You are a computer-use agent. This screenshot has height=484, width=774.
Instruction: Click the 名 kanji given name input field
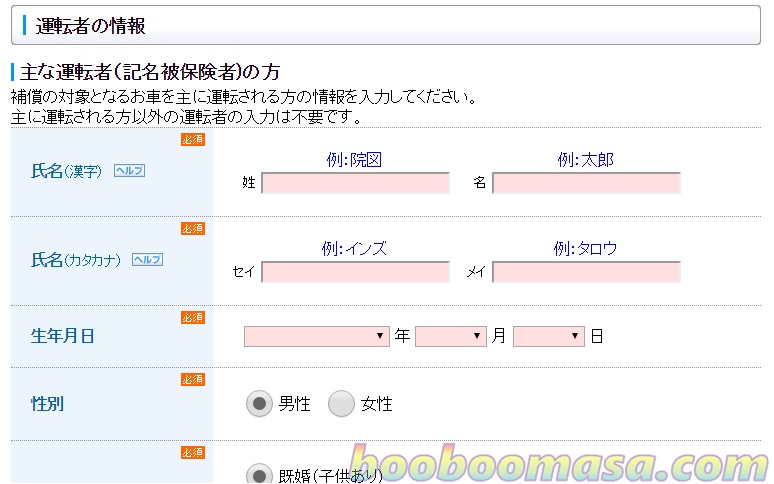(x=586, y=183)
